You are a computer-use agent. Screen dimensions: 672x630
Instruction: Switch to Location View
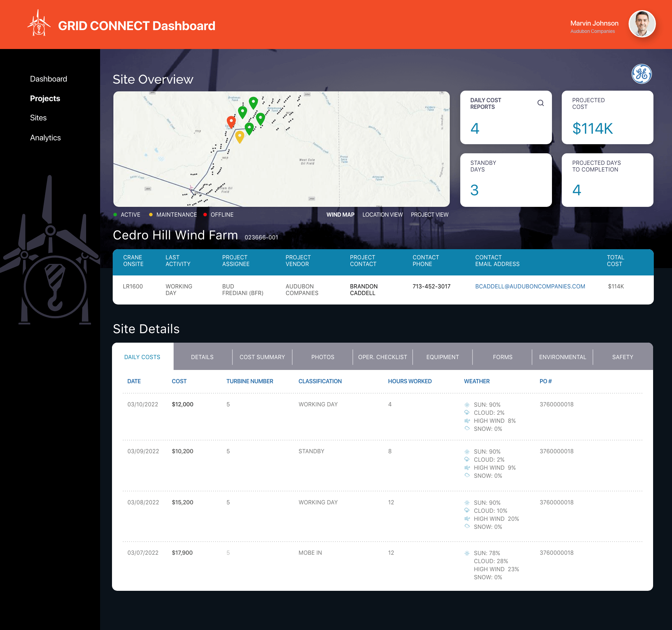(x=383, y=215)
